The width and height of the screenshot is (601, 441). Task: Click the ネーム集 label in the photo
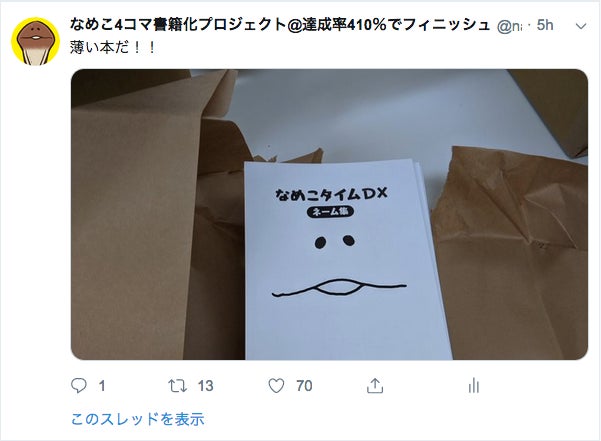(330, 211)
